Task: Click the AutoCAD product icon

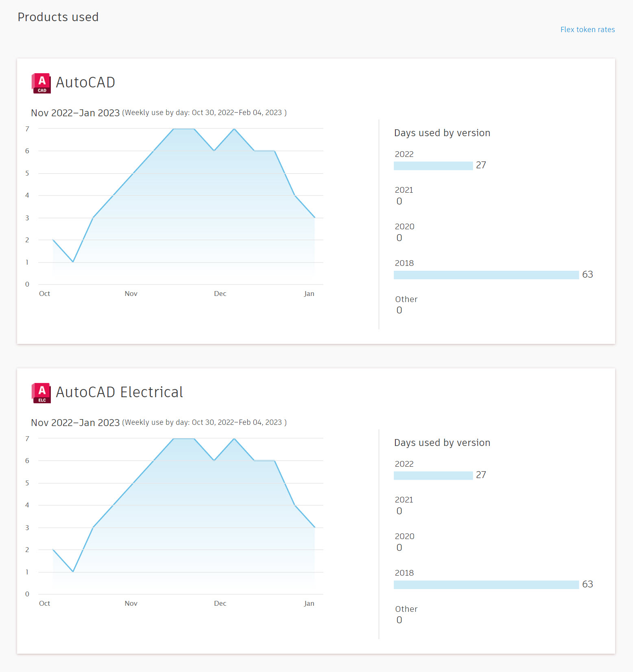Action: 41,83
